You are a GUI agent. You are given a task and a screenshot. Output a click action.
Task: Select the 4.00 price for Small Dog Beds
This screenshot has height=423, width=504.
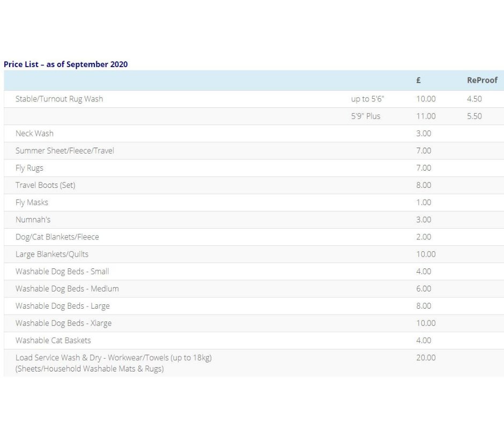pos(424,272)
